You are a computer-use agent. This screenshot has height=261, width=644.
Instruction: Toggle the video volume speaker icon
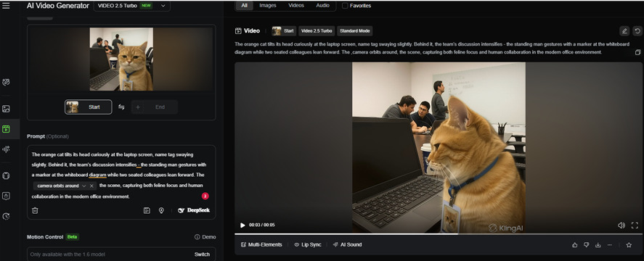[x=621, y=225]
